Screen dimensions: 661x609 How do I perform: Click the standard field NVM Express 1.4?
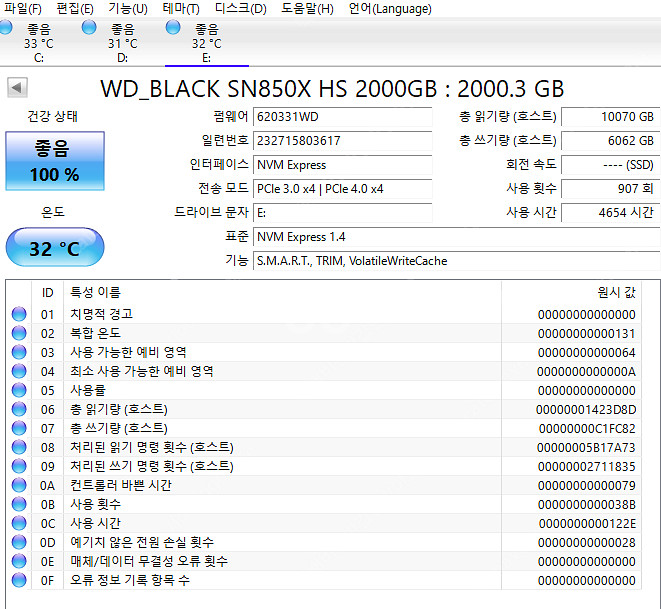pyautogui.click(x=456, y=237)
